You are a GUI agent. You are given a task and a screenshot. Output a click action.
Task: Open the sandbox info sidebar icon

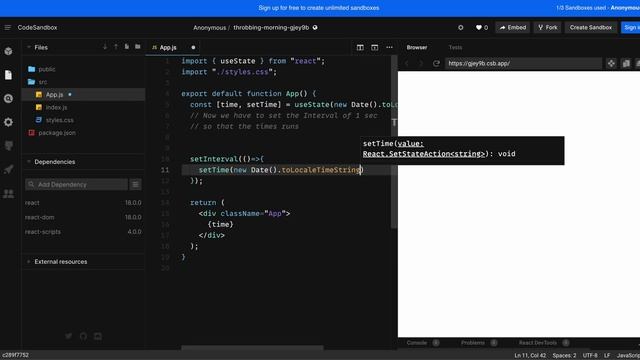[8, 51]
